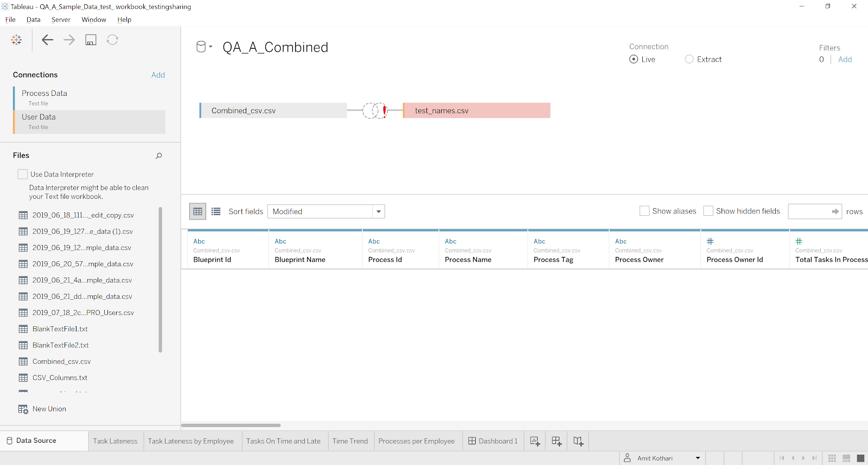Add a new dashboard using the tab icon

pos(557,441)
